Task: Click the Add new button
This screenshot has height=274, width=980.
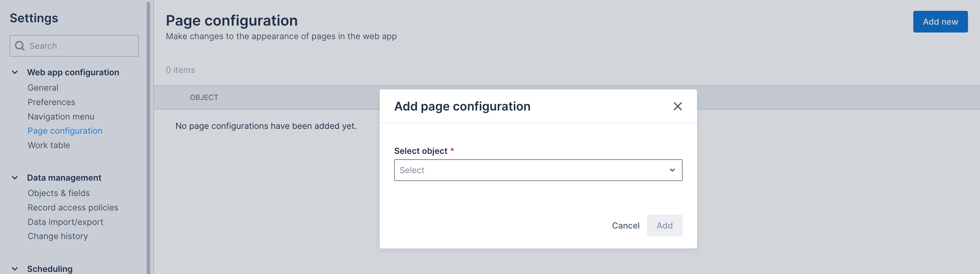Action: [940, 22]
